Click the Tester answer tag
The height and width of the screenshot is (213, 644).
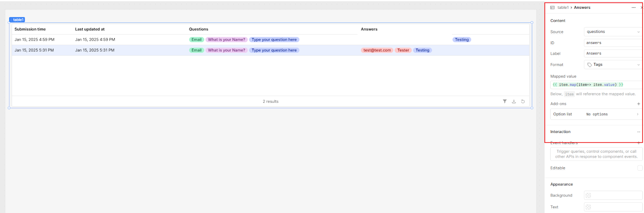[403, 50]
